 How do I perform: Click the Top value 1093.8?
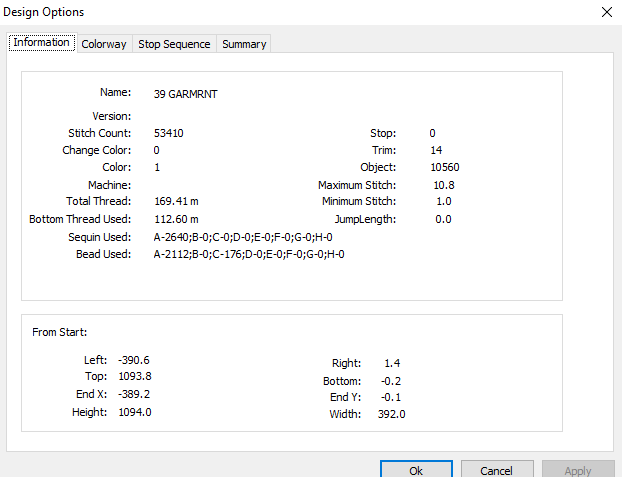[x=135, y=376]
